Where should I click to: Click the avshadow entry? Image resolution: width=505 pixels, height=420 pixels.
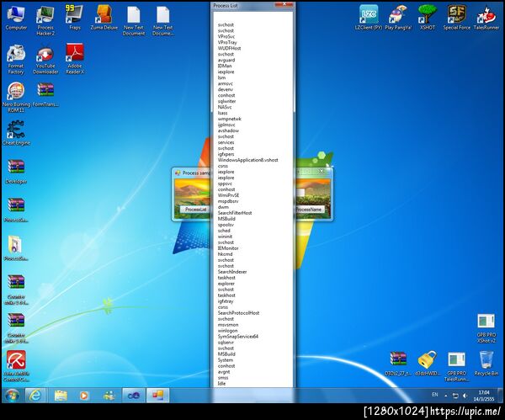[228, 130]
